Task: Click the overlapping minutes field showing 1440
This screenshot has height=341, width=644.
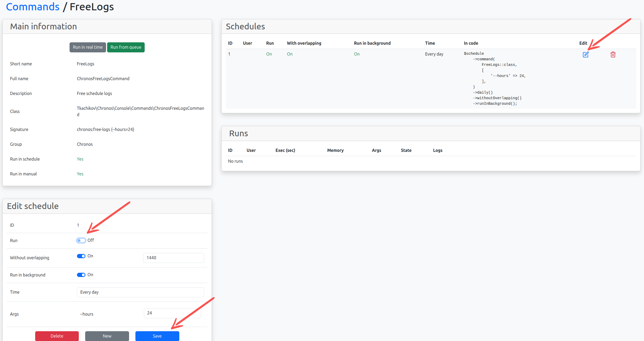Action: click(x=173, y=258)
